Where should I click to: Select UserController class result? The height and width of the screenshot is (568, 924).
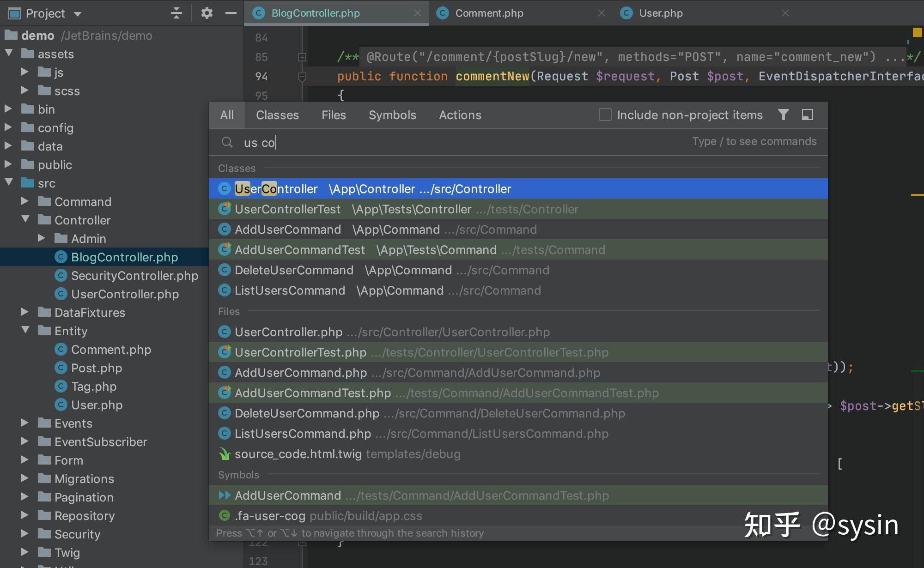click(x=518, y=189)
